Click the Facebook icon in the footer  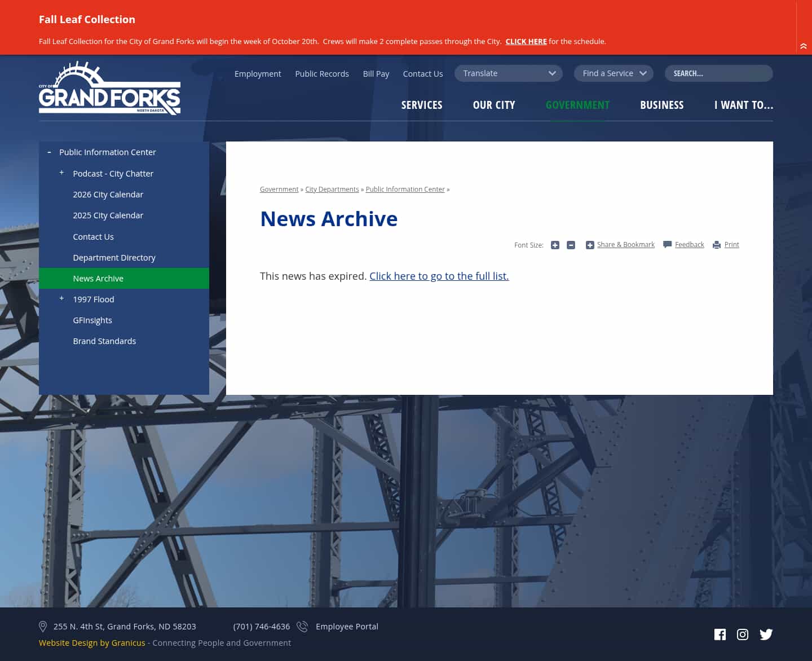click(720, 634)
